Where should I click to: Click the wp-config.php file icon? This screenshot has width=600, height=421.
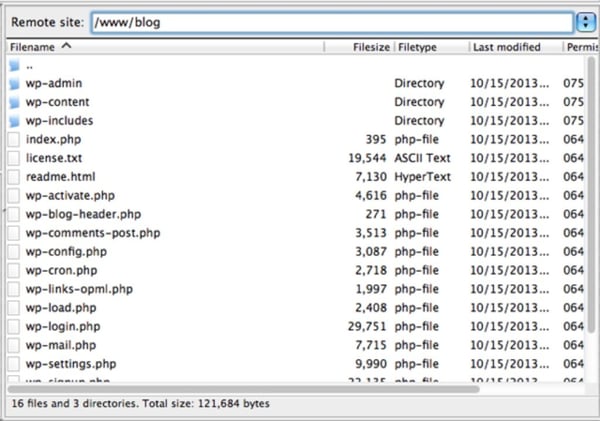[x=14, y=251]
